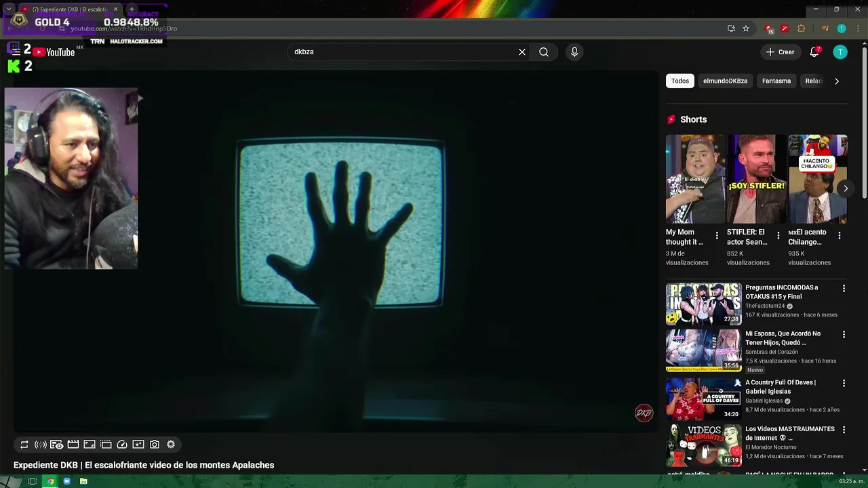Pause the video by clicking the TV static frame
This screenshot has height=488, width=868.
click(x=341, y=224)
